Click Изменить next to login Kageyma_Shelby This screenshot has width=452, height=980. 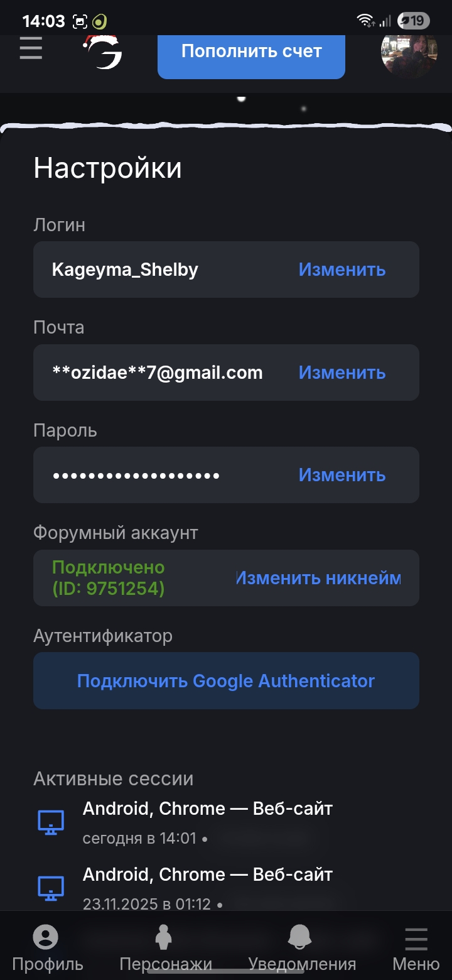pos(342,269)
